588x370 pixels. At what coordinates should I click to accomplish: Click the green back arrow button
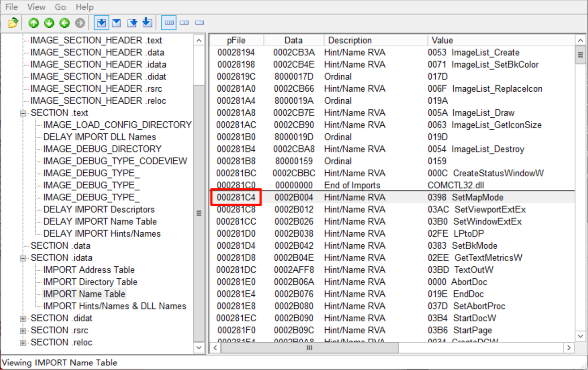64,23
